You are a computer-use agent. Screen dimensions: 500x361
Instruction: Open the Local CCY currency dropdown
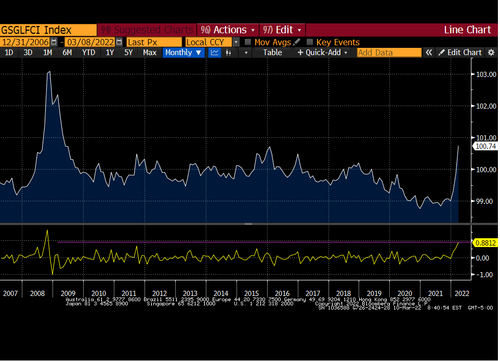pyautogui.click(x=236, y=42)
